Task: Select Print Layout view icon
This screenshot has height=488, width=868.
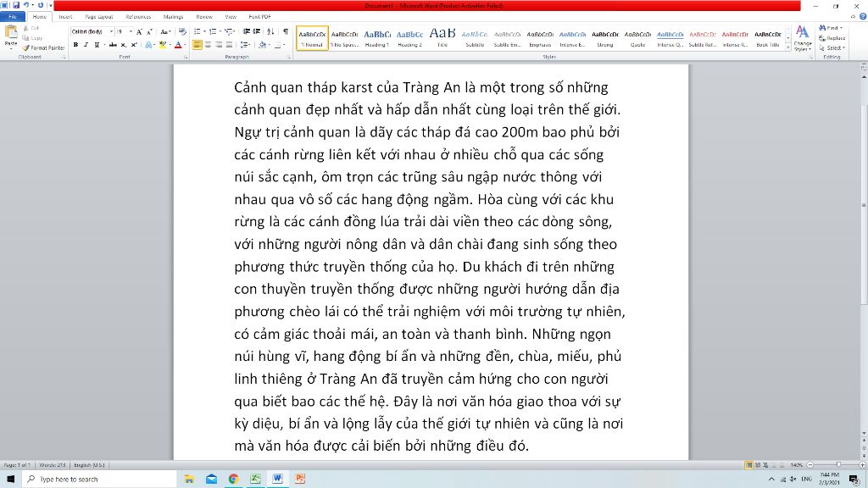Action: [748, 465]
